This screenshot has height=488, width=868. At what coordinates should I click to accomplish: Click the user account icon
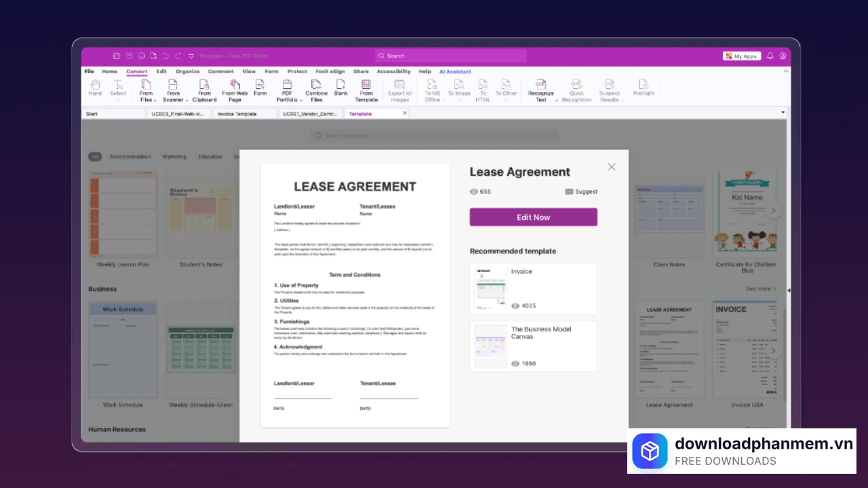click(783, 56)
